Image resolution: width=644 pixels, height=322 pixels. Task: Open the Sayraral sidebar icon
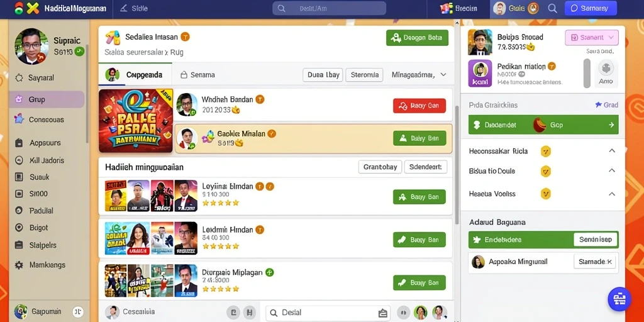(x=18, y=77)
